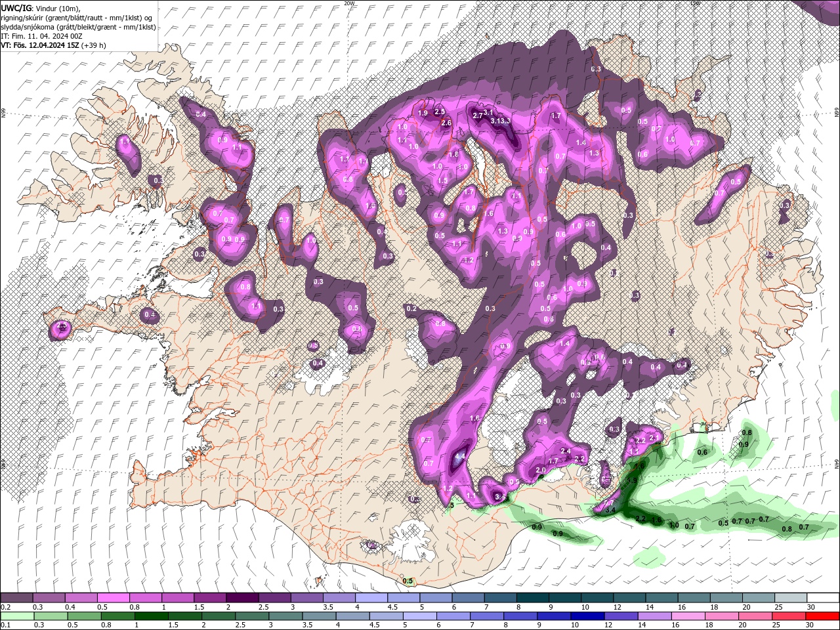Select the darkest green 1–1.5 rain legend swatch

[x=151, y=616]
